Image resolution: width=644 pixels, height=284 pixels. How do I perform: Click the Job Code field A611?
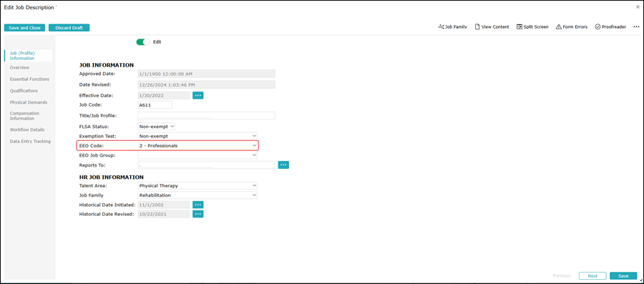coord(155,104)
